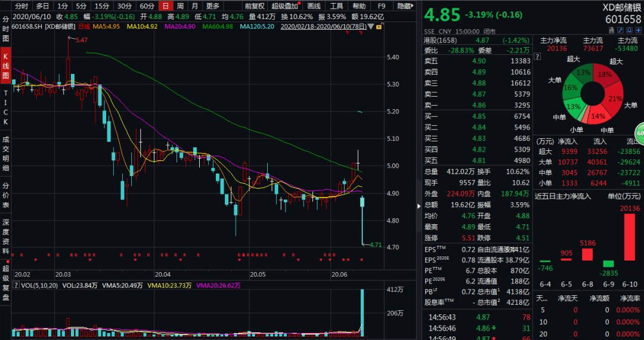Viewport: 644px width, 340px height.
Task: Click the 隐藏 hide button
Action: [x=406, y=6]
